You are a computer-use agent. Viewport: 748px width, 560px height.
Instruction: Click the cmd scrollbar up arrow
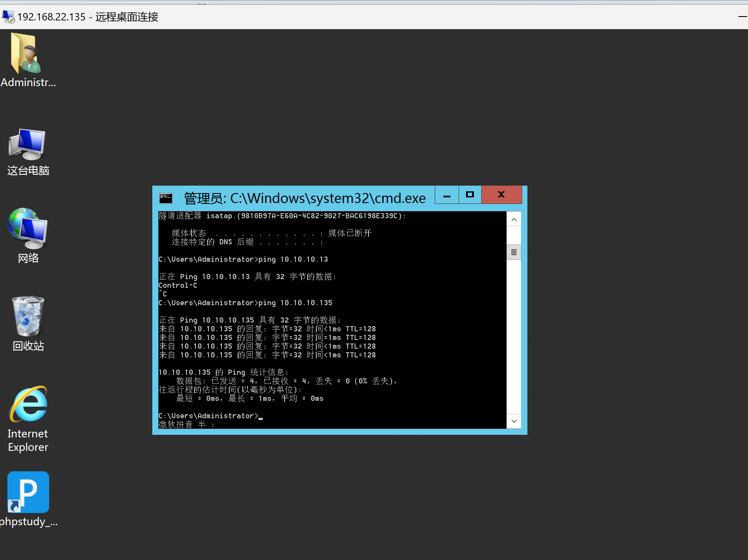(514, 220)
